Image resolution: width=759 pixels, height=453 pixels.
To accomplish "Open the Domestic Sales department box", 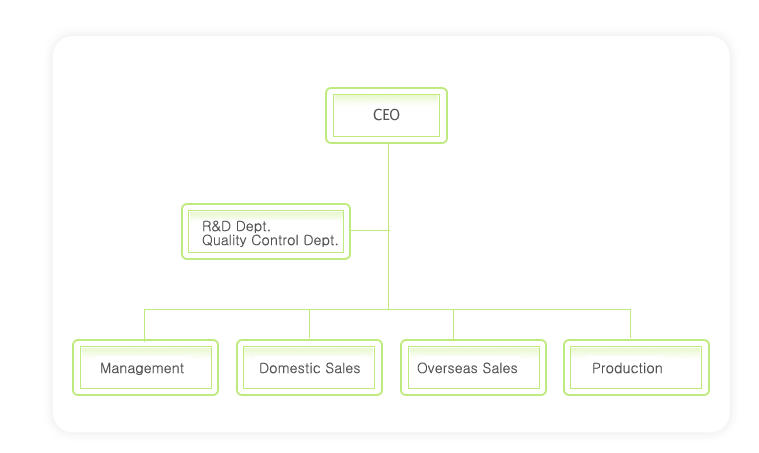I will click(x=309, y=368).
